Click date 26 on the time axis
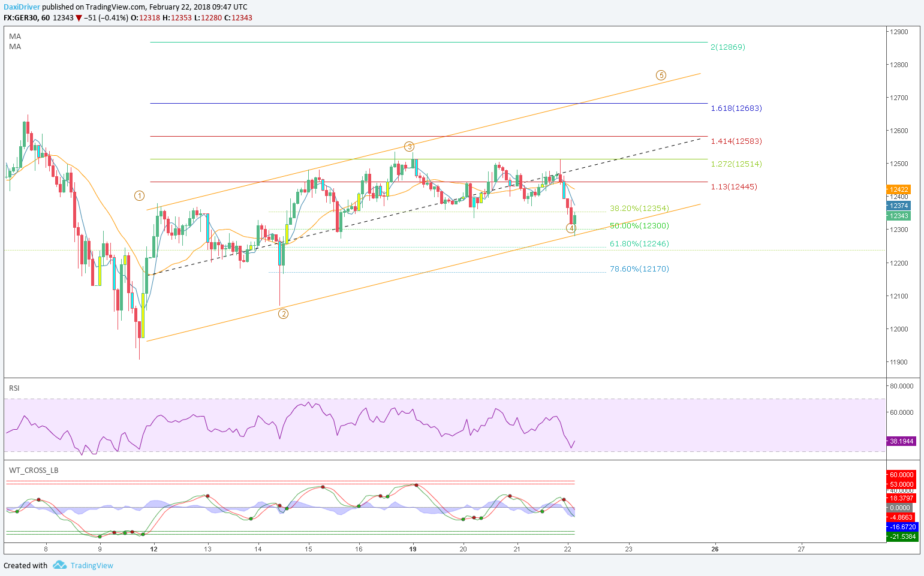This screenshot has width=924, height=576. [715, 548]
